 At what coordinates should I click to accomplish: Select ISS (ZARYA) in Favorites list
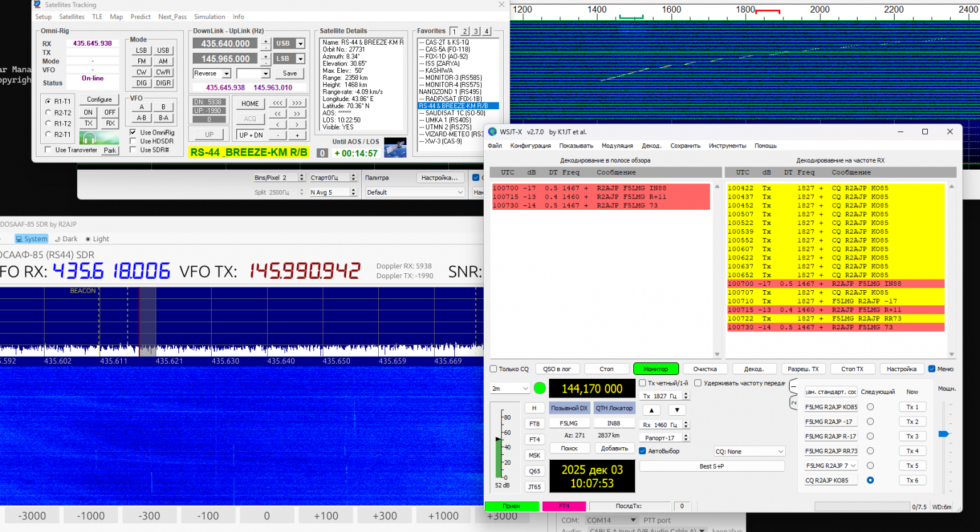(443, 63)
